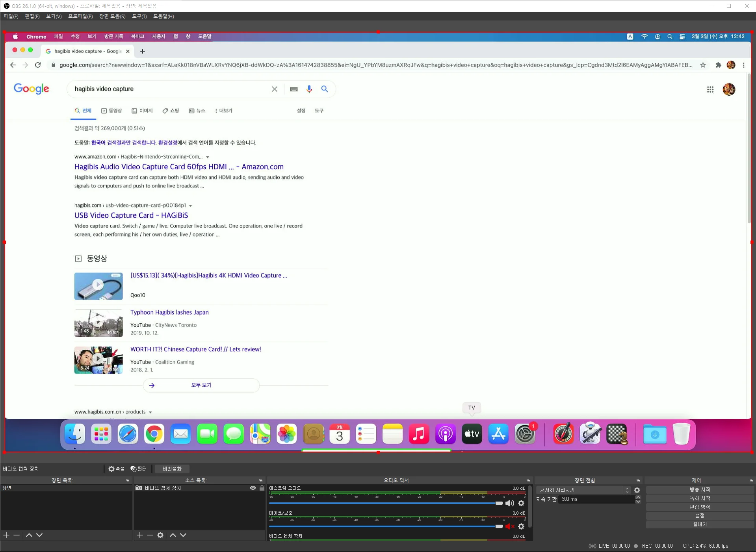
Task: Open the 더보기 more menu in Google
Action: tap(224, 111)
